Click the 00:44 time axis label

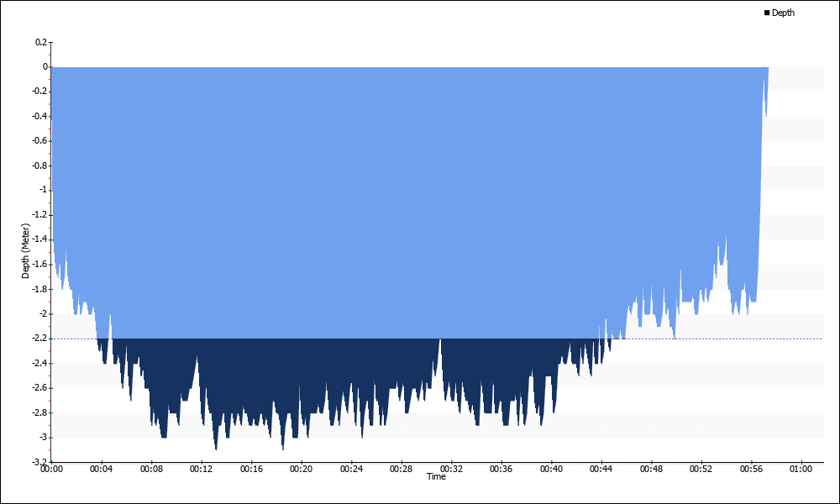(601, 470)
